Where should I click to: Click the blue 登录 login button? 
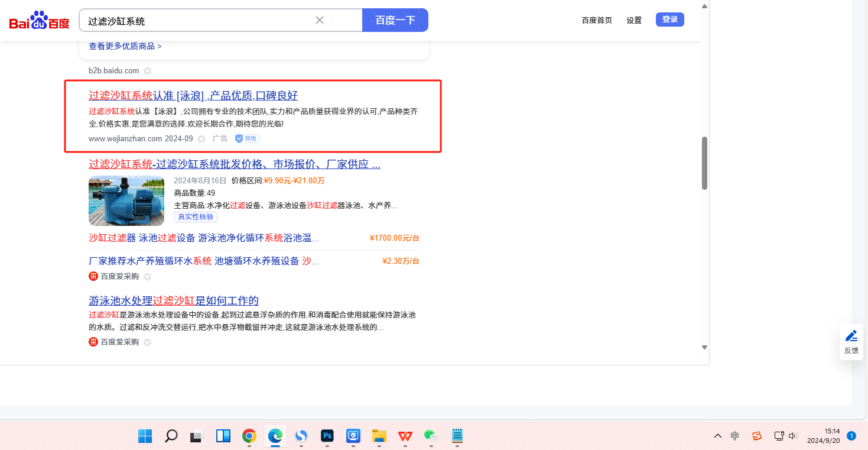(669, 20)
